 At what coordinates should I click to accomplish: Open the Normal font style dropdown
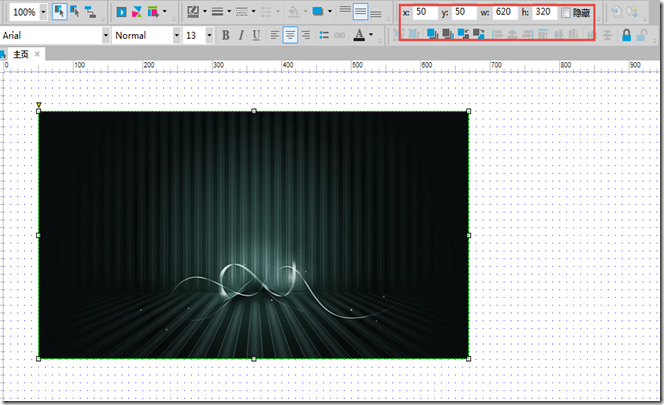(x=177, y=35)
